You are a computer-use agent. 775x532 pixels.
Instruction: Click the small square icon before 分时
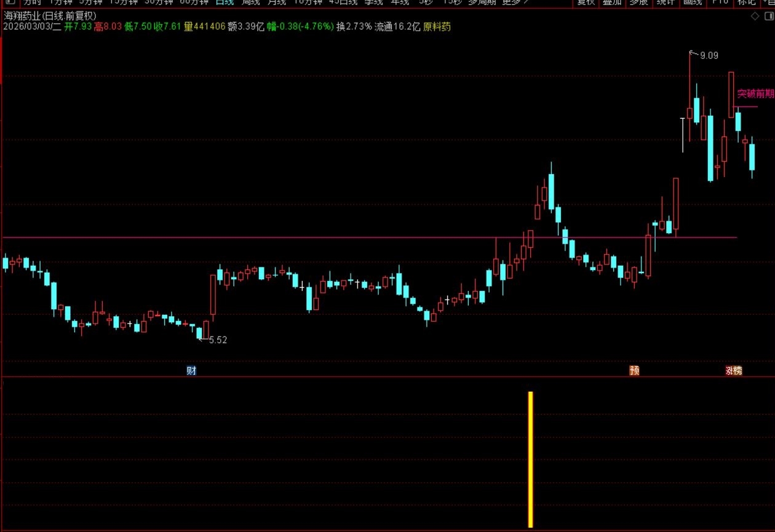point(10,2)
